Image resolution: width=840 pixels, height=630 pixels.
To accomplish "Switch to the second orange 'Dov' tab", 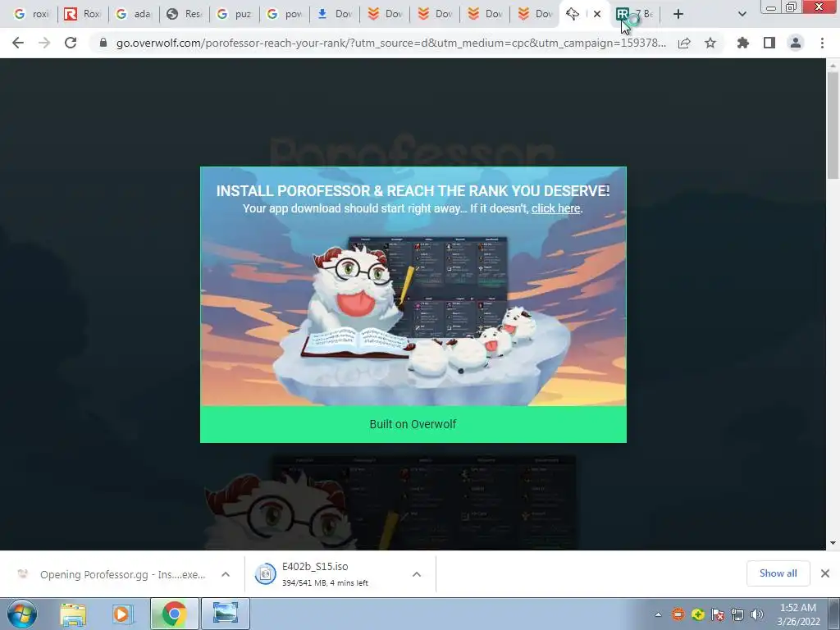I will point(435,14).
